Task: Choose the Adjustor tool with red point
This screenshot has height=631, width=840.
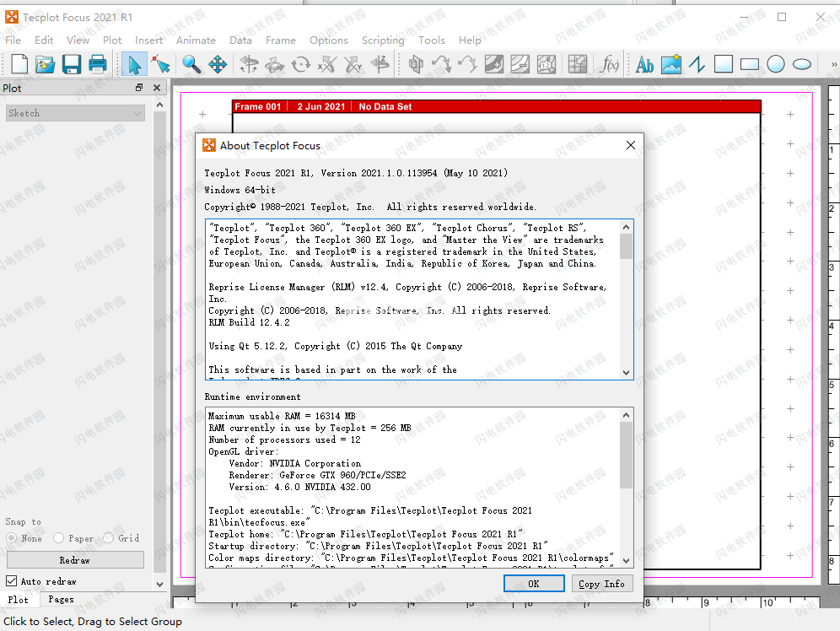Action: [160, 64]
